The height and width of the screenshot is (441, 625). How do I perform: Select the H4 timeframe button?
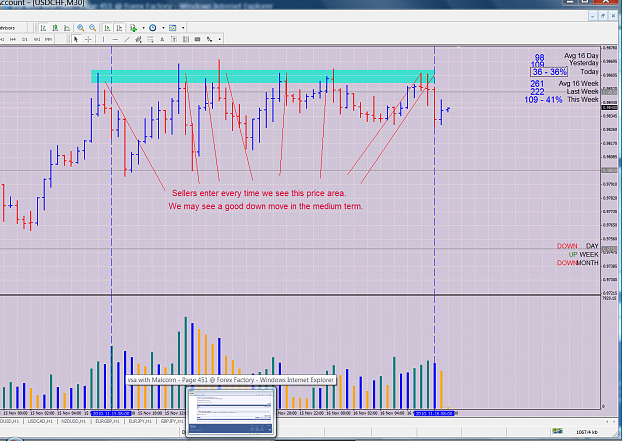pyautogui.click(x=13, y=39)
